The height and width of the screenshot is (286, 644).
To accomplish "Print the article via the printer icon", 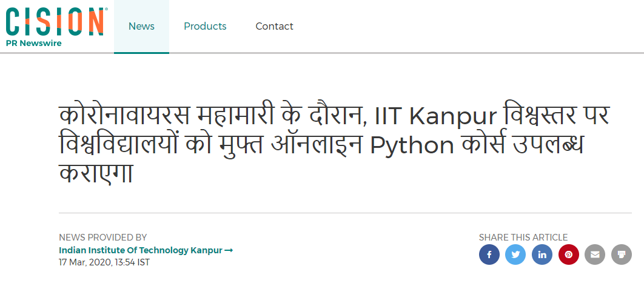I will 622,254.
